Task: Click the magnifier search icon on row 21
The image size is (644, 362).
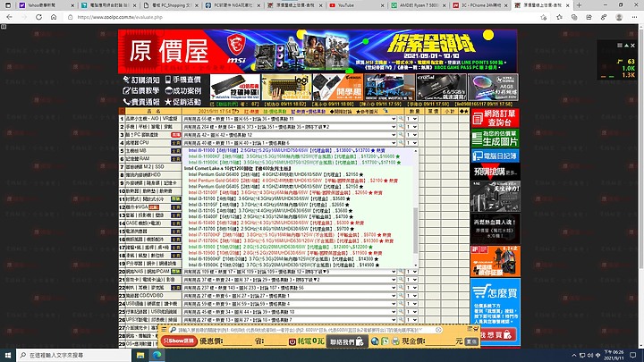Action: coord(401,280)
